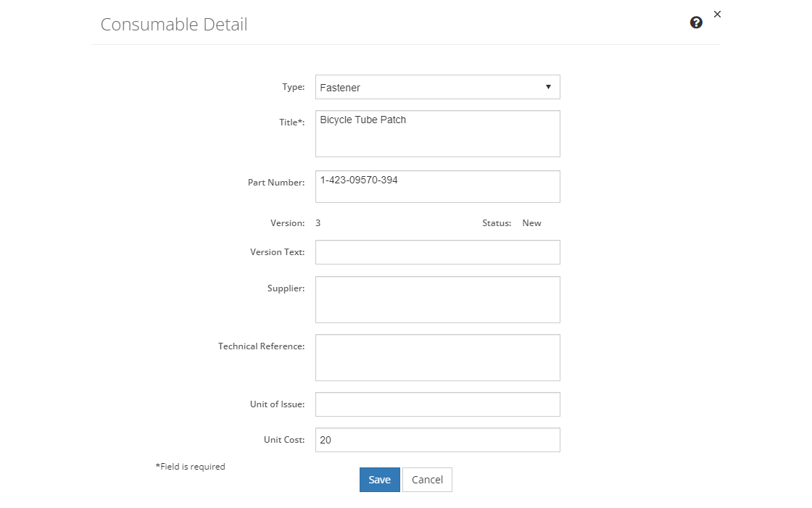Screen dimensions: 812x508
Task: Click the Field is required note
Action: (x=190, y=467)
